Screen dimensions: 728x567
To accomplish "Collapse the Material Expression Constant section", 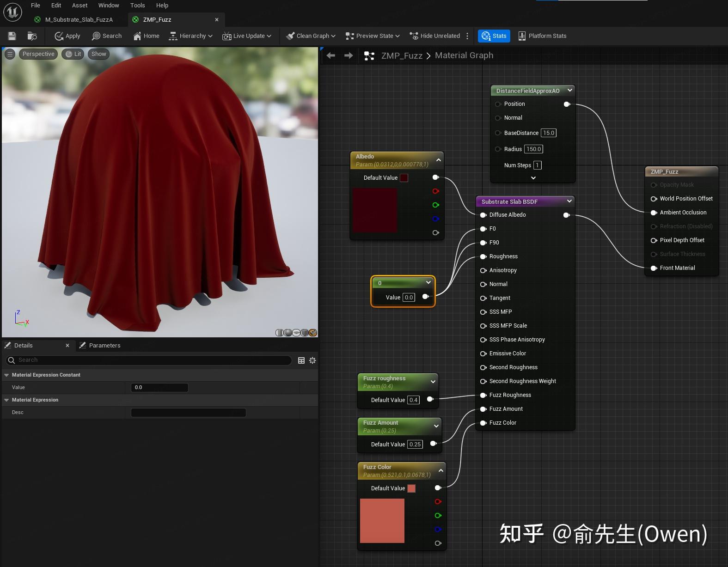I will tap(7, 375).
